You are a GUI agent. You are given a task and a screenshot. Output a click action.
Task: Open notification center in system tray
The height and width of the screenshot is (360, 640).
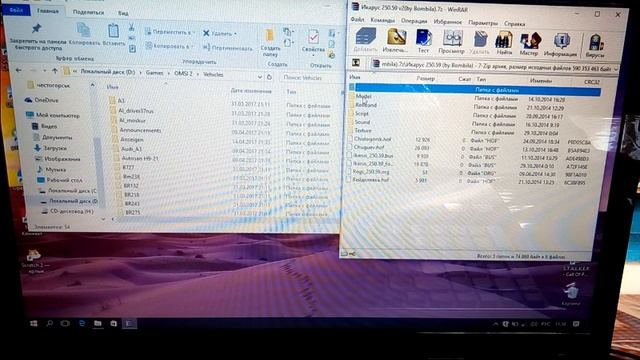pos(576,324)
